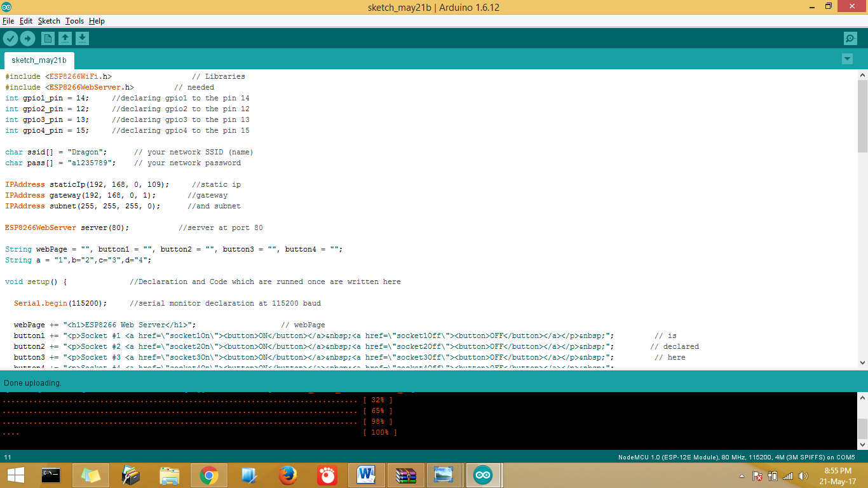Open the media clapperboard taskbar icon
This screenshot has width=868, height=488.
point(130,475)
